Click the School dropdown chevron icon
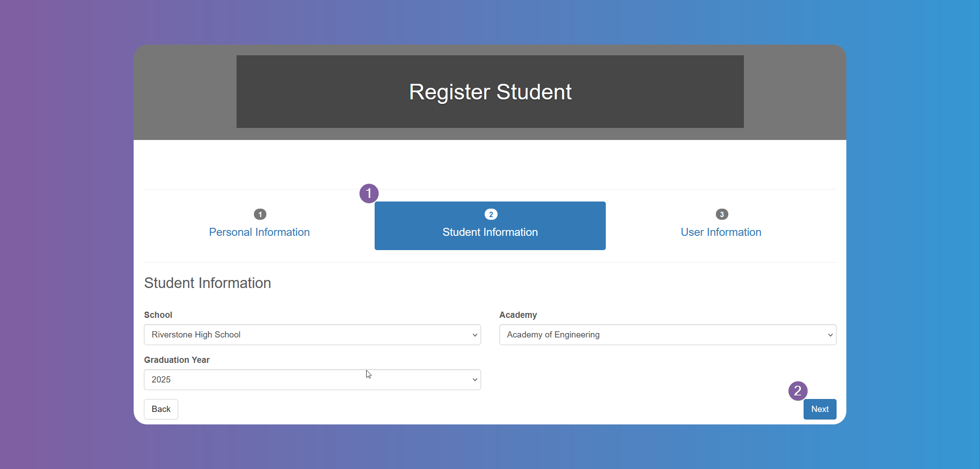This screenshot has width=980, height=469. point(474,335)
